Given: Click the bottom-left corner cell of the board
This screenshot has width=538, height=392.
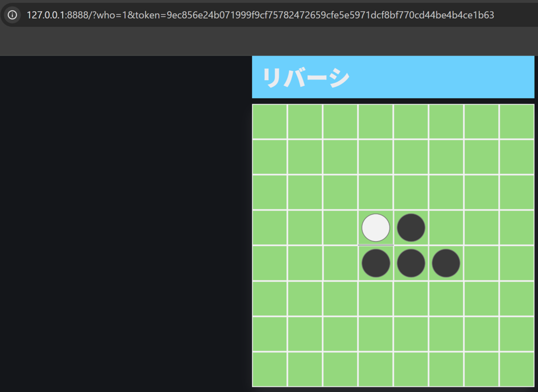Looking at the screenshot, I should pos(270,368).
